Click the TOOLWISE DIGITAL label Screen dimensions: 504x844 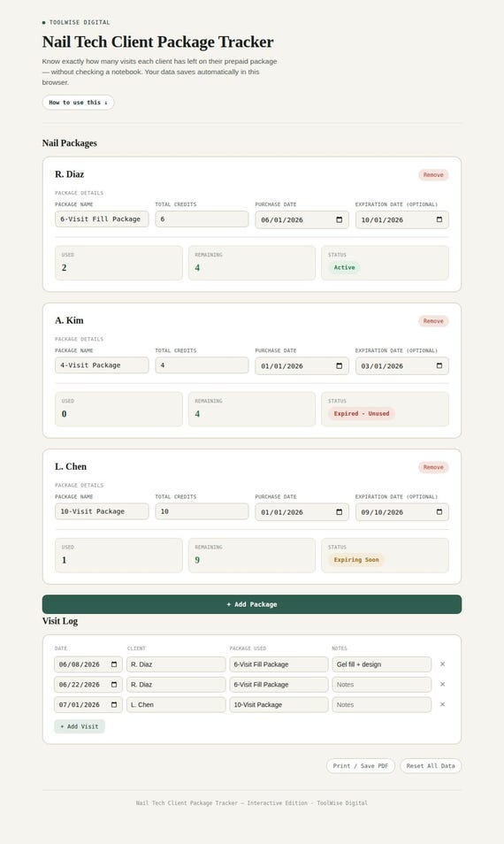pyautogui.click(x=80, y=23)
